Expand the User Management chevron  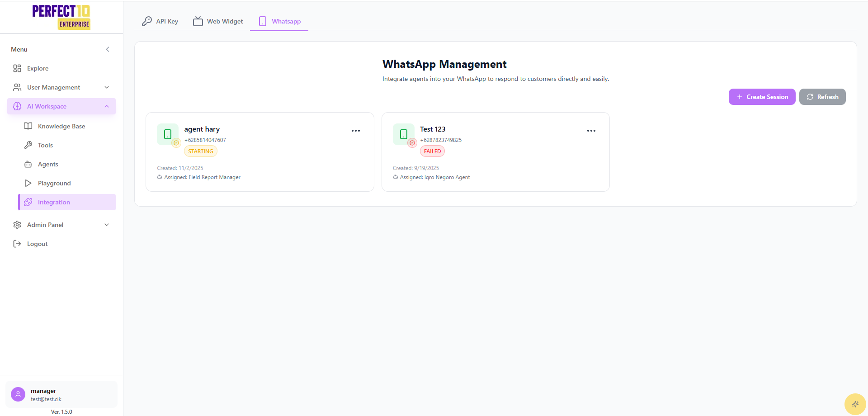[107, 87]
